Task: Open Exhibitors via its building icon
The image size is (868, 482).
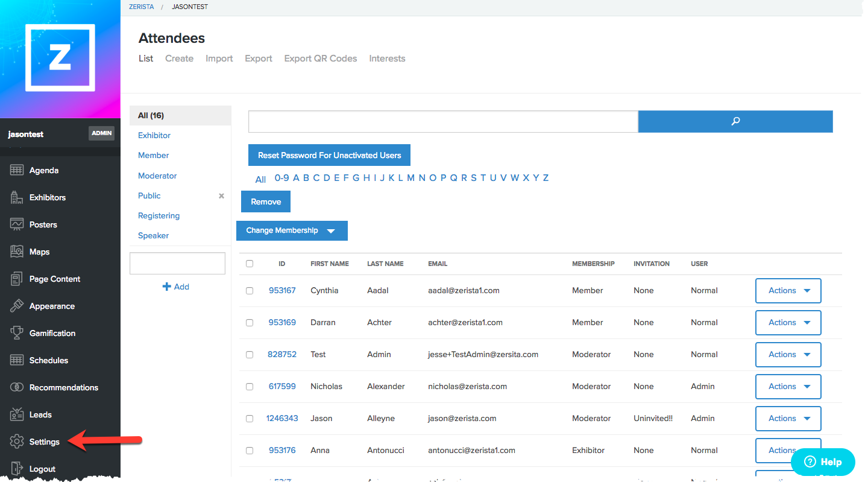Action: (17, 197)
